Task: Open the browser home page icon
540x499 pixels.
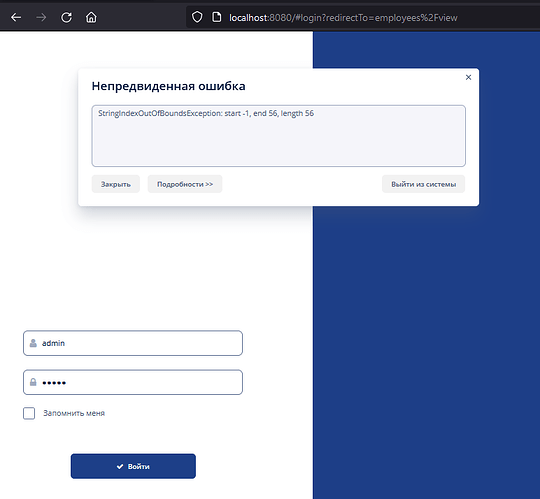Action: (91, 17)
